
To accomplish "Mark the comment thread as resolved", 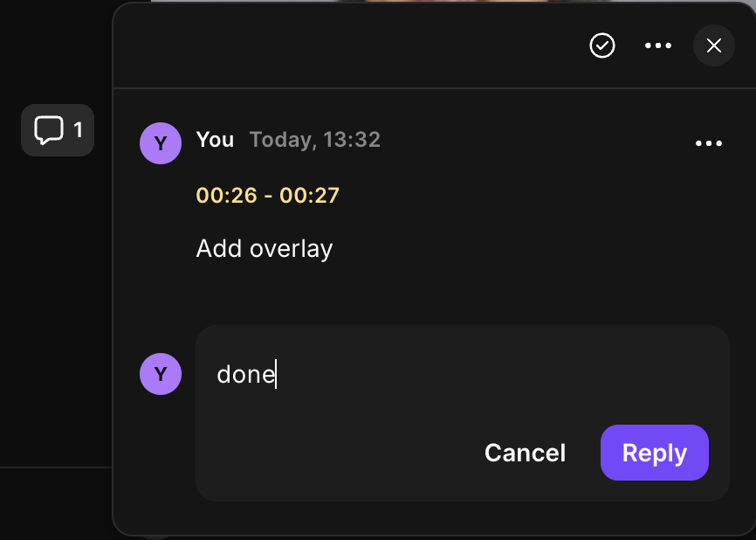I will pos(602,45).
